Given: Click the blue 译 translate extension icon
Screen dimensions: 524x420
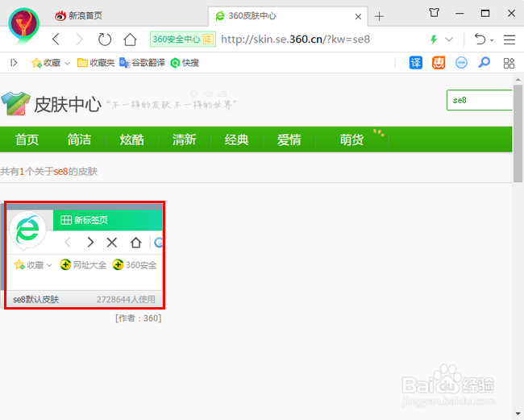Looking at the screenshot, I should pyautogui.click(x=416, y=63).
